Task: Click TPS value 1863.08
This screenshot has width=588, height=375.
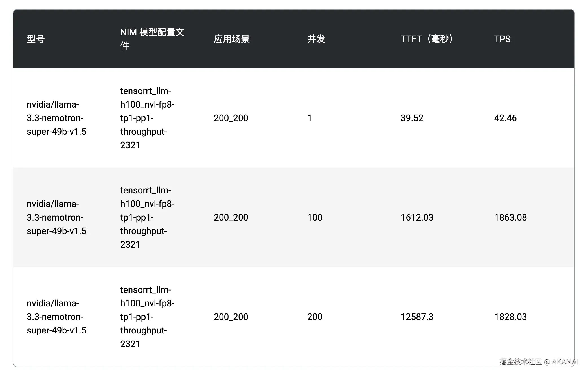Action: (510, 217)
